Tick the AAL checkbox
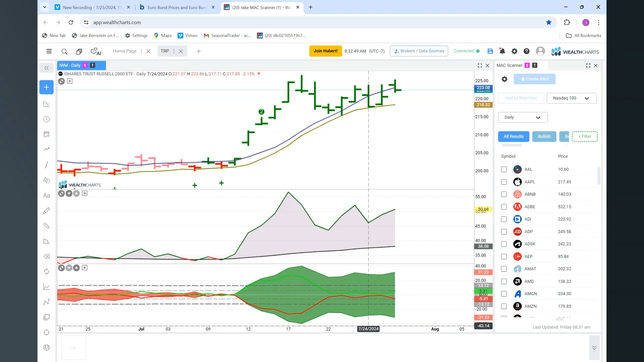 (504, 170)
